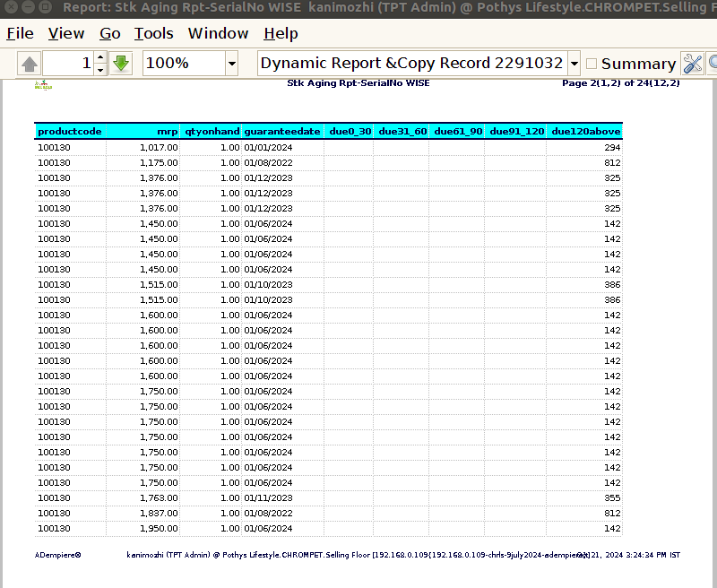Maximize the report window

45,7
